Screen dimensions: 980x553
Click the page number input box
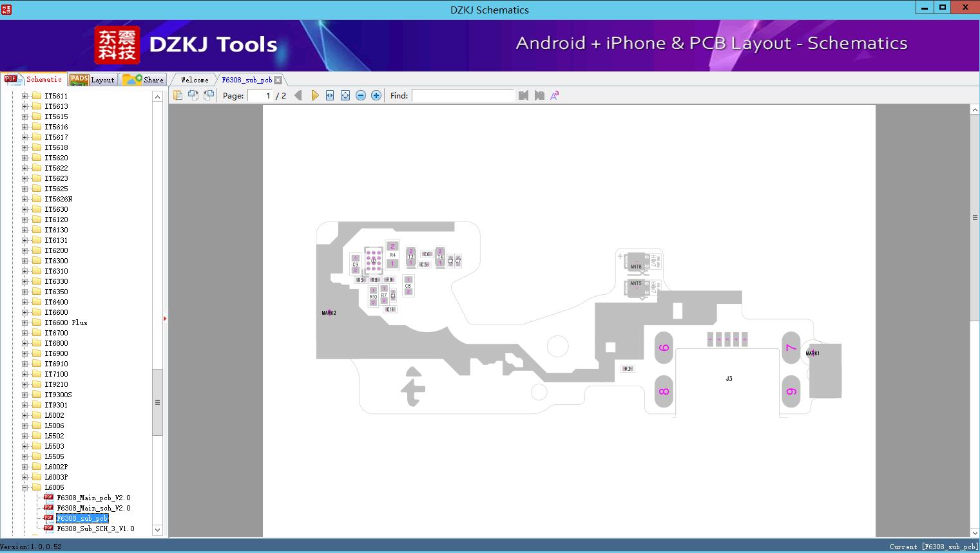[260, 95]
